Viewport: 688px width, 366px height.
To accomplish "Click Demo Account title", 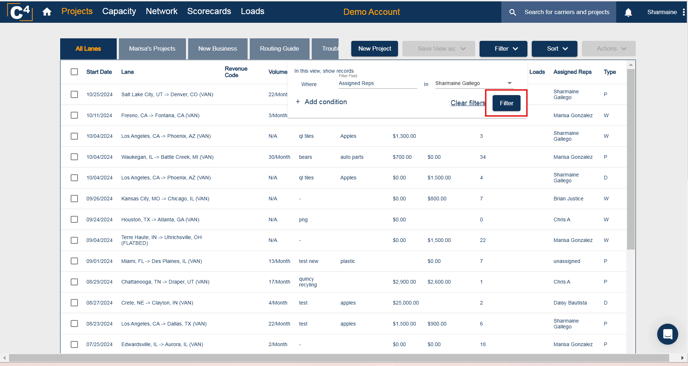I will (371, 12).
